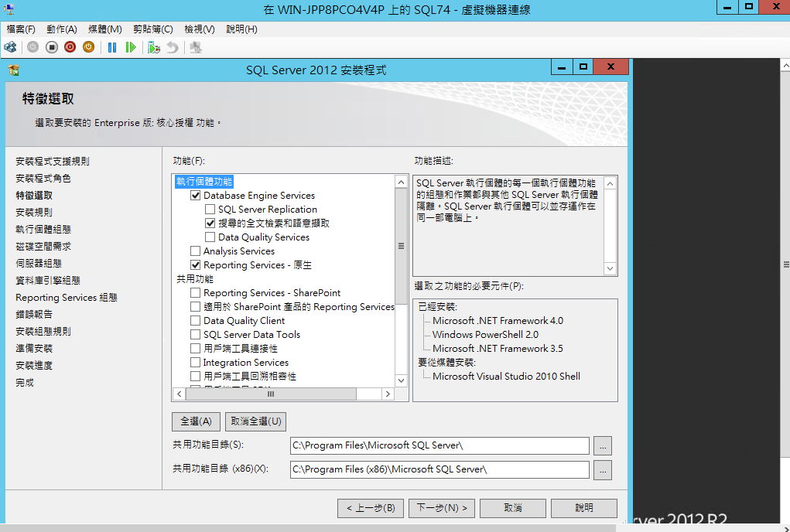The height and width of the screenshot is (532, 790).
Task: Click Microsoft Visual Studio 2010 Shell entry
Action: pos(506,377)
